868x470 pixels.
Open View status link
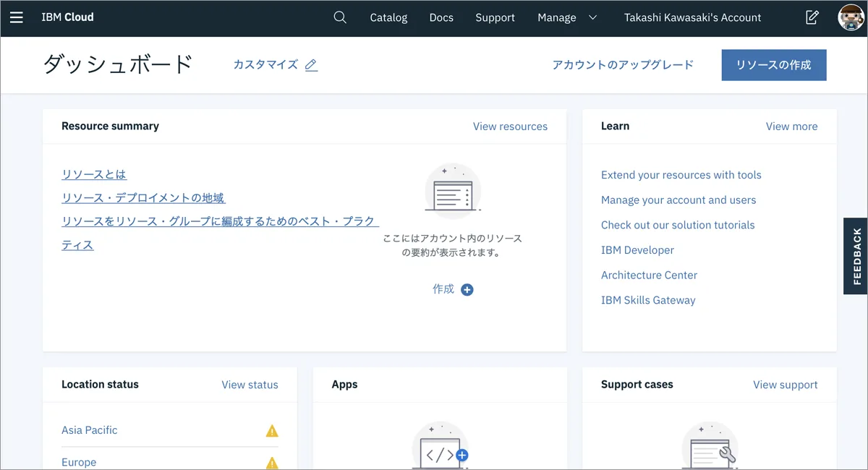[x=250, y=385]
